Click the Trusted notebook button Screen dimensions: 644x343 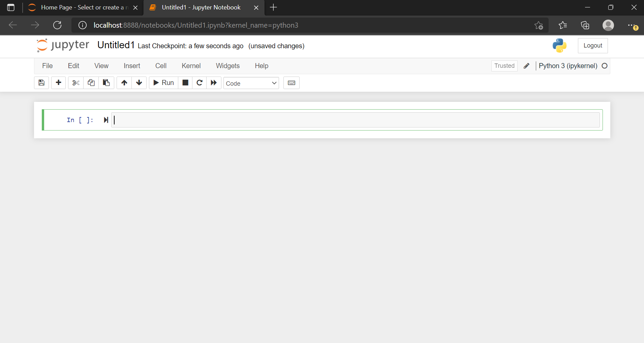coord(504,66)
